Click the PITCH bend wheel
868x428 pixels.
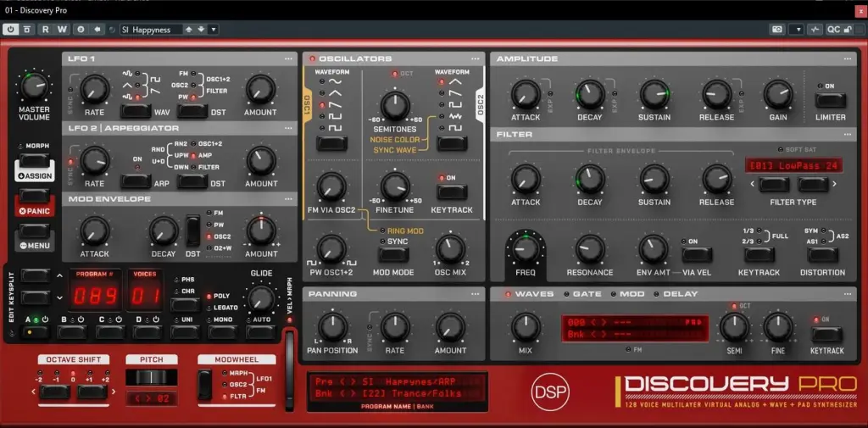151,377
